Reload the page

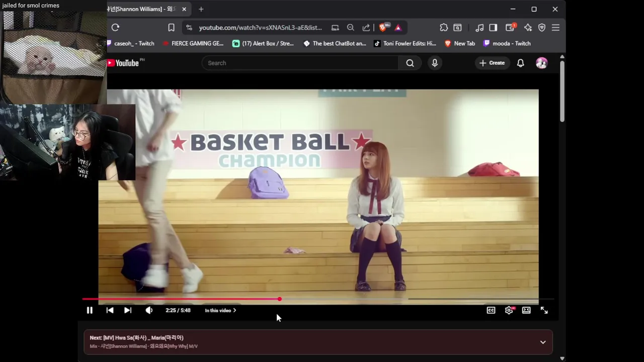point(116,28)
